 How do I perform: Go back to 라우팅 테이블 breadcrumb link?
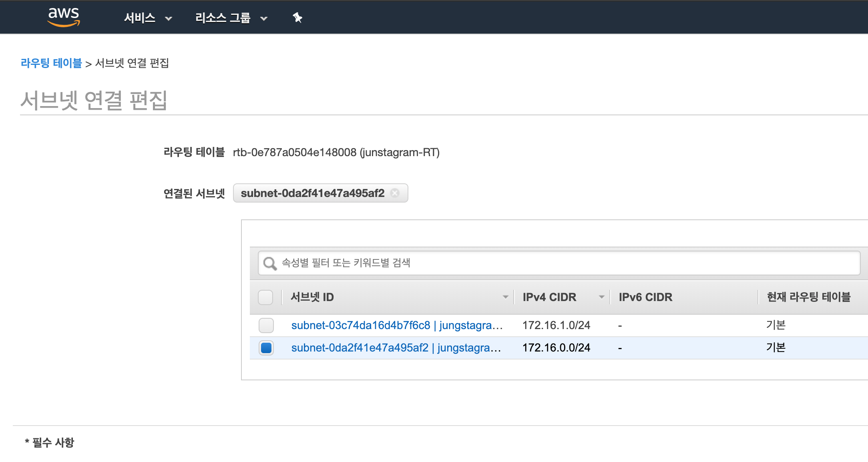51,63
